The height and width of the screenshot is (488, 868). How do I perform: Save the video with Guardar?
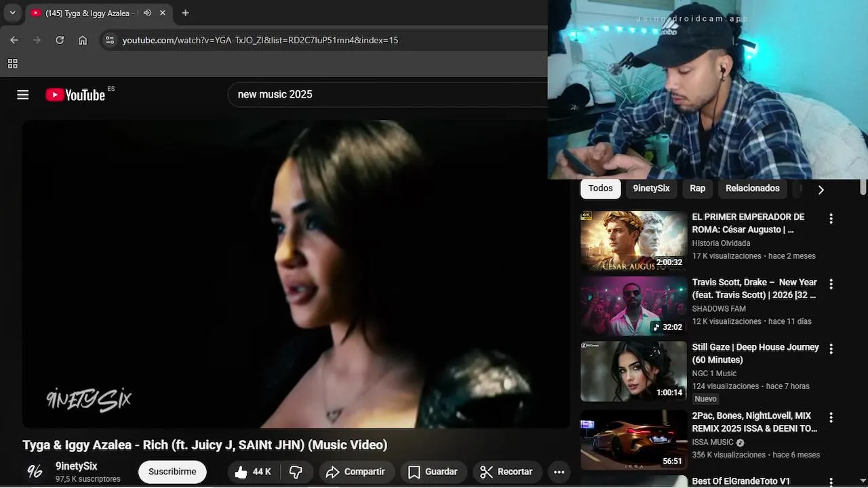click(x=433, y=472)
